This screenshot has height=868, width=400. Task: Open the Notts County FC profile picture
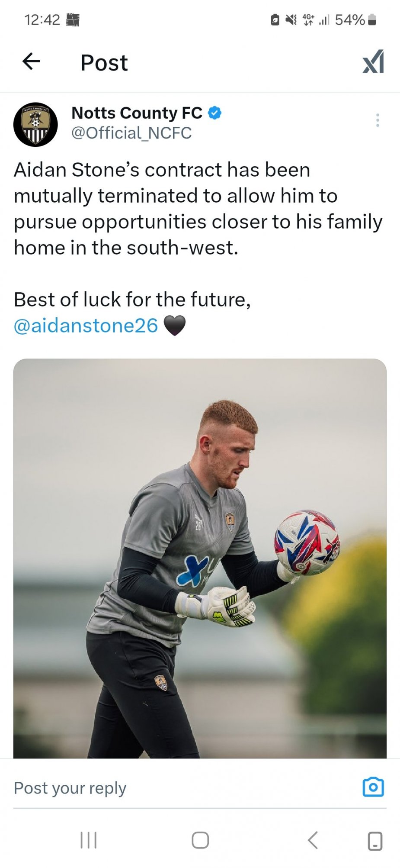(35, 125)
